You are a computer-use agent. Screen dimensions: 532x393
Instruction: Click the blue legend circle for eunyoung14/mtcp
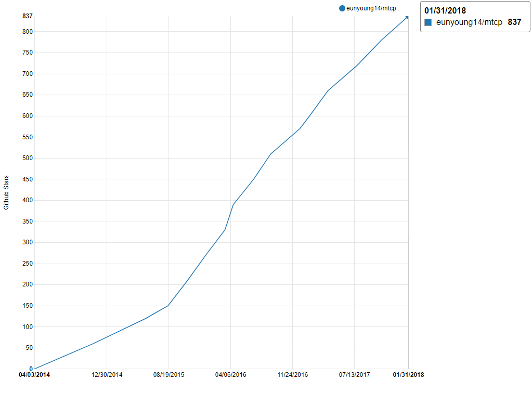(342, 8)
